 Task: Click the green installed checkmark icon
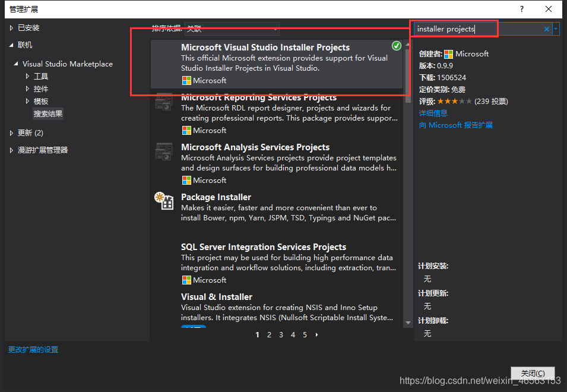coord(397,46)
